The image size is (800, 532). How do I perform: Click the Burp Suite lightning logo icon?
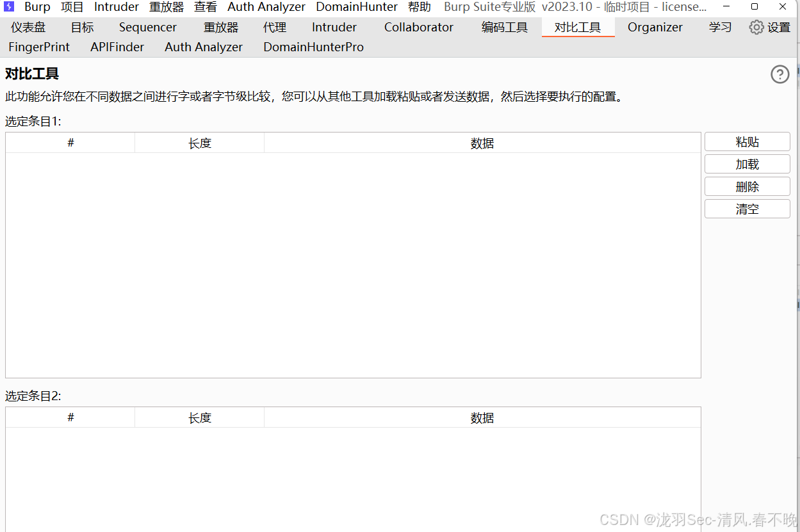pyautogui.click(x=9, y=7)
